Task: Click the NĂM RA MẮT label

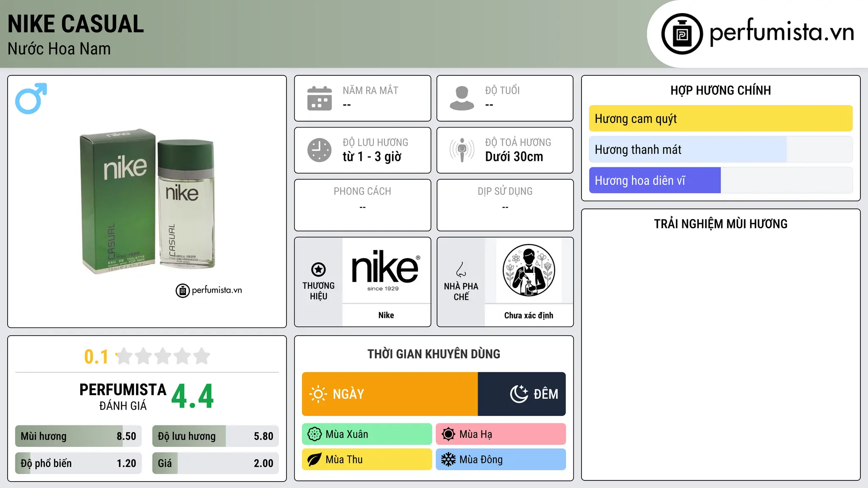Action: [x=370, y=90]
